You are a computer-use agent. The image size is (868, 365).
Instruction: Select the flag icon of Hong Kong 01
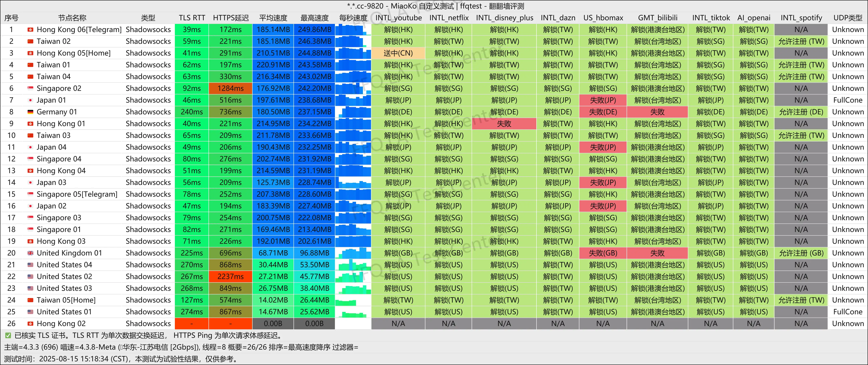pyautogui.click(x=30, y=124)
